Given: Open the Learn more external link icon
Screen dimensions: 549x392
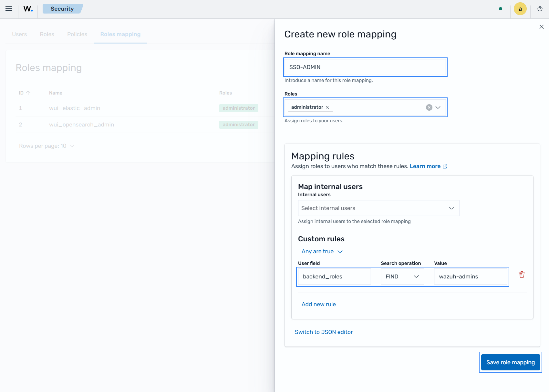Looking at the screenshot, I should [x=445, y=166].
